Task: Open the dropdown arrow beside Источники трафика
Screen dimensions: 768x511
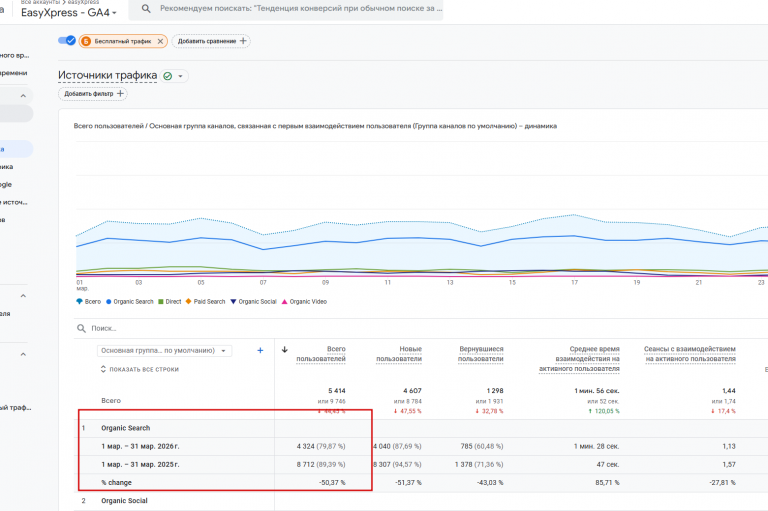Action: [x=180, y=76]
